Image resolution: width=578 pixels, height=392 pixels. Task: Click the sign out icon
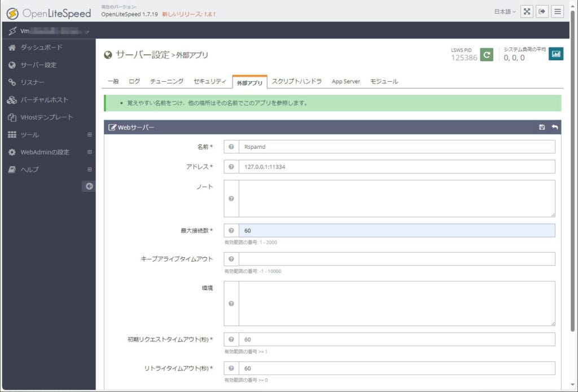tap(542, 11)
